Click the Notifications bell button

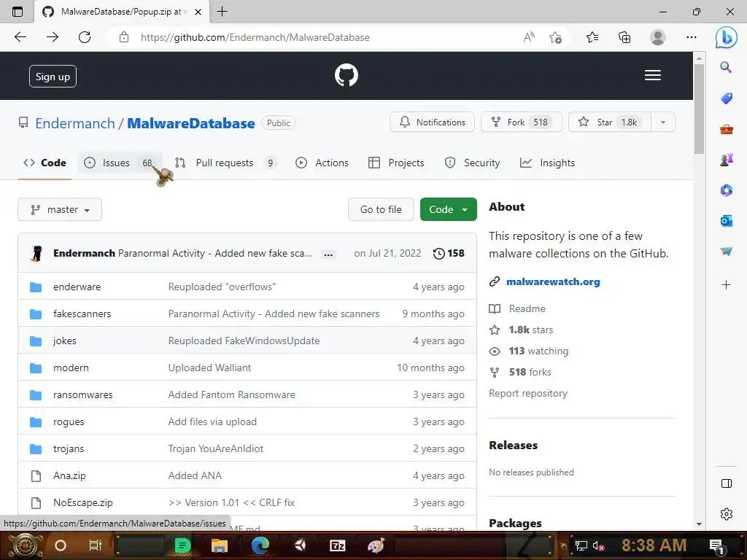coord(432,122)
